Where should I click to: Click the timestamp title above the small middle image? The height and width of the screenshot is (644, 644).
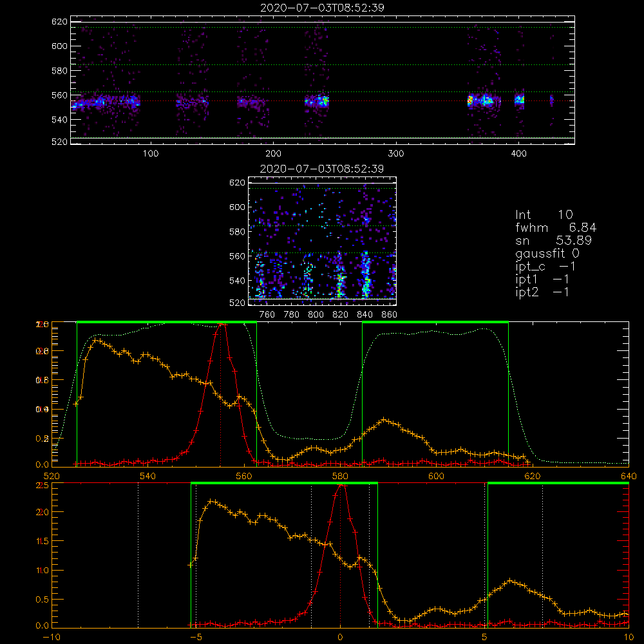[322, 169]
